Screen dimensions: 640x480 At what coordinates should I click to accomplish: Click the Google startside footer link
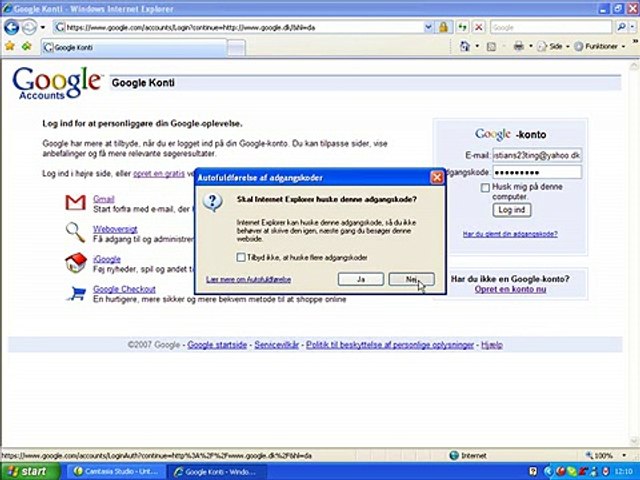pos(217,345)
